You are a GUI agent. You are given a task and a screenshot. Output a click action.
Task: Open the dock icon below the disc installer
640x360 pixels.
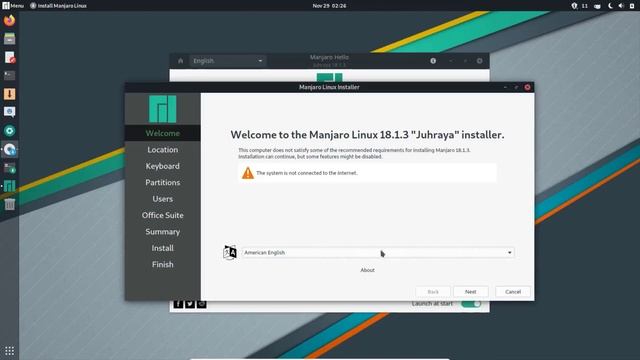coord(9,168)
